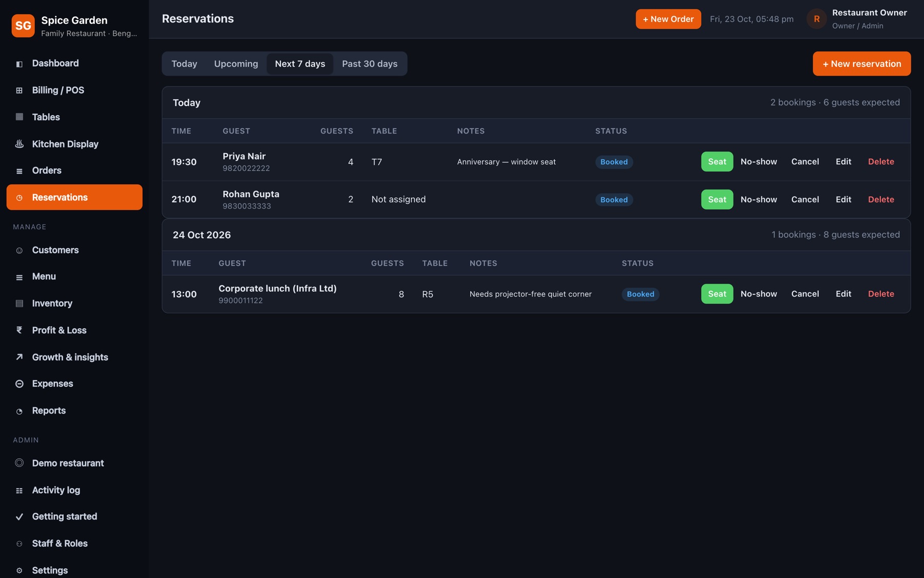The image size is (924, 578).
Task: Click the Tables sidebar icon
Action: coord(19,117)
